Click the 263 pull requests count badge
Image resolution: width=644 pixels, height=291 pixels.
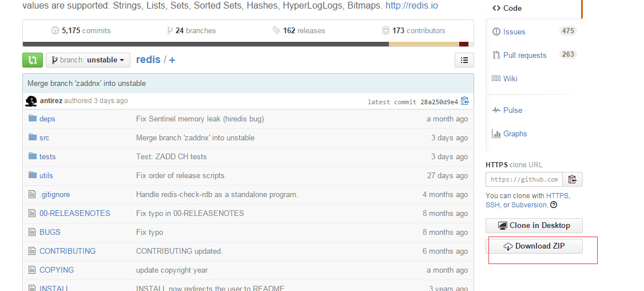[568, 54]
